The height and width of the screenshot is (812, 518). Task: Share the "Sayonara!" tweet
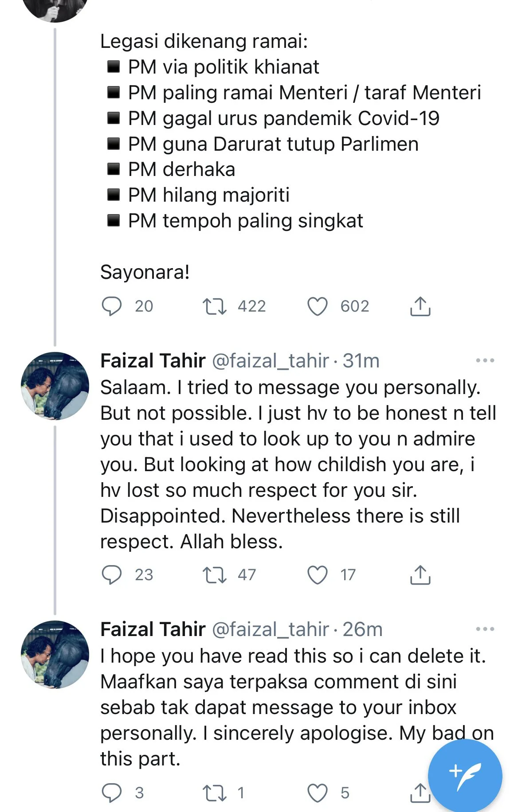click(x=420, y=306)
